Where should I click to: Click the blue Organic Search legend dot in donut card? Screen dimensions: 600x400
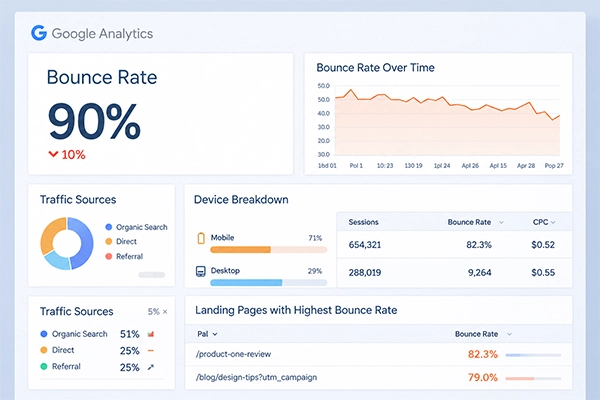[109, 227]
